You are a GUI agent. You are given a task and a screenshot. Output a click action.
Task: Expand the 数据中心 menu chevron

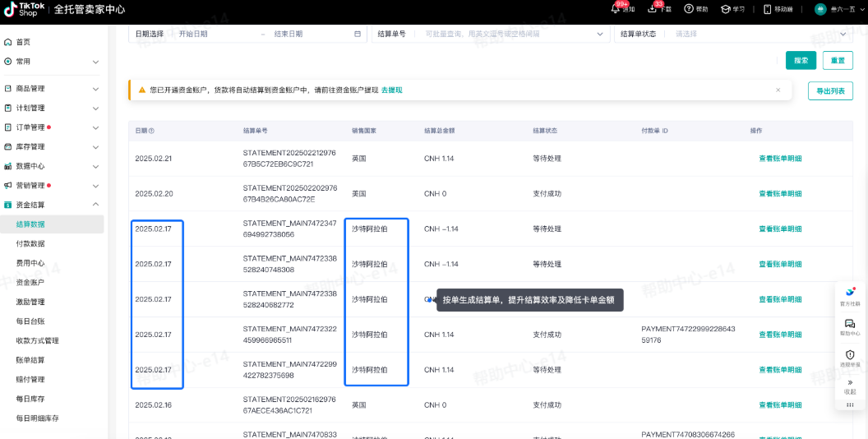pyautogui.click(x=95, y=166)
